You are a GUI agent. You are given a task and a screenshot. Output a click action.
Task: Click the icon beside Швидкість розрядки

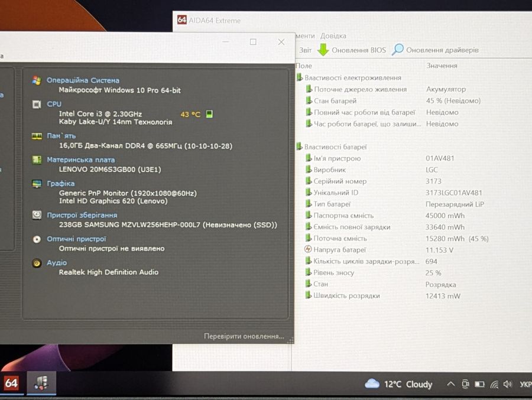click(x=308, y=295)
